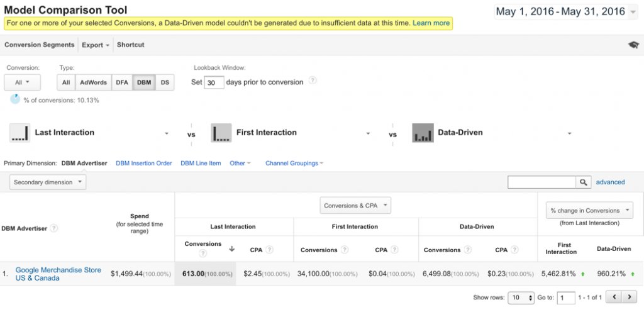This screenshot has width=644, height=312.
Task: Select the DS type filter
Action: click(x=165, y=82)
